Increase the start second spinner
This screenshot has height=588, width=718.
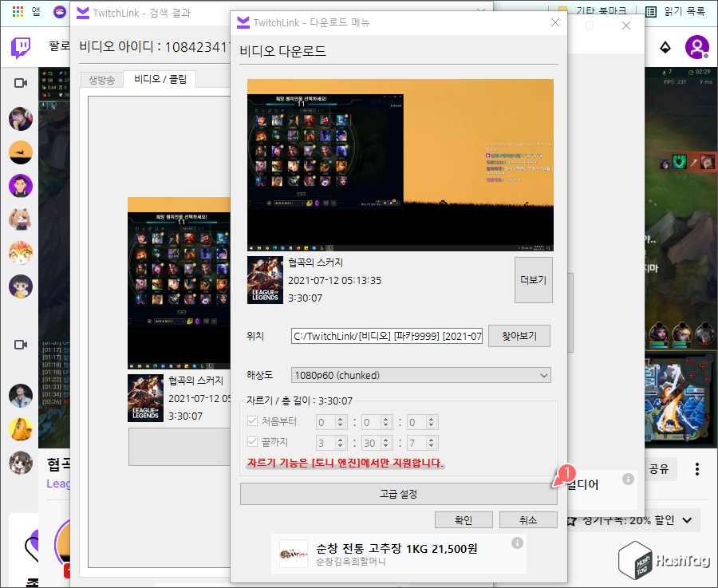click(x=431, y=419)
